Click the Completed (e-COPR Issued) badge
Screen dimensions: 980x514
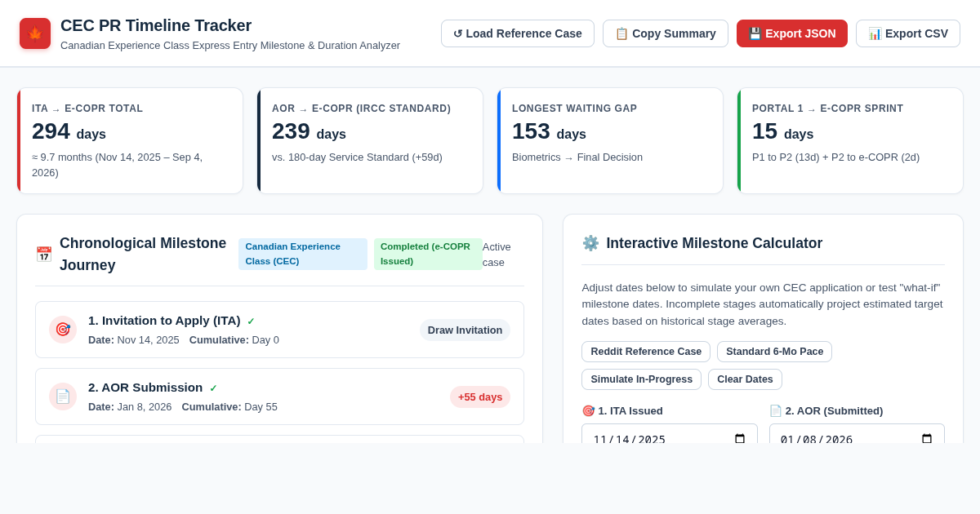tap(428, 254)
